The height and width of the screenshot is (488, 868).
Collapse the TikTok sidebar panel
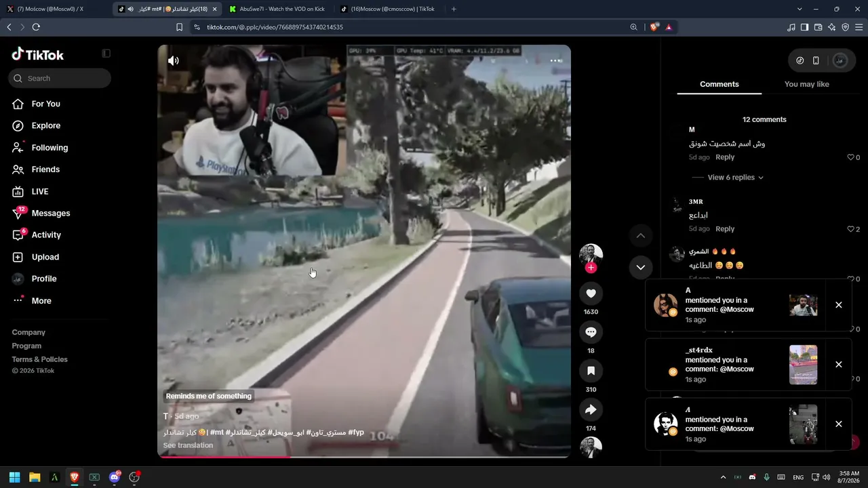coord(106,54)
